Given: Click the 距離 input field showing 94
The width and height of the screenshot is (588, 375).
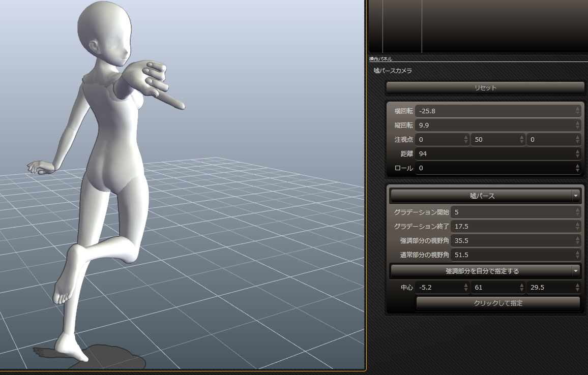Looking at the screenshot, I should 493,153.
